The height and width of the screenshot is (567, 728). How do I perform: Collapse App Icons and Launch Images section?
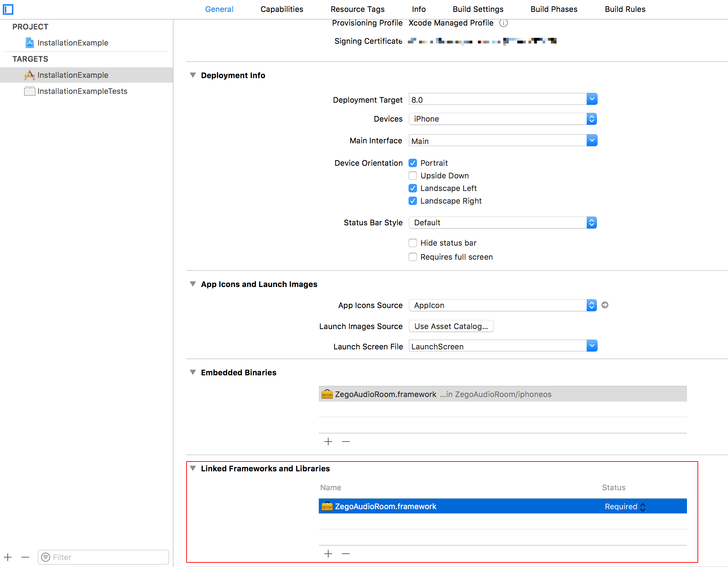193,284
